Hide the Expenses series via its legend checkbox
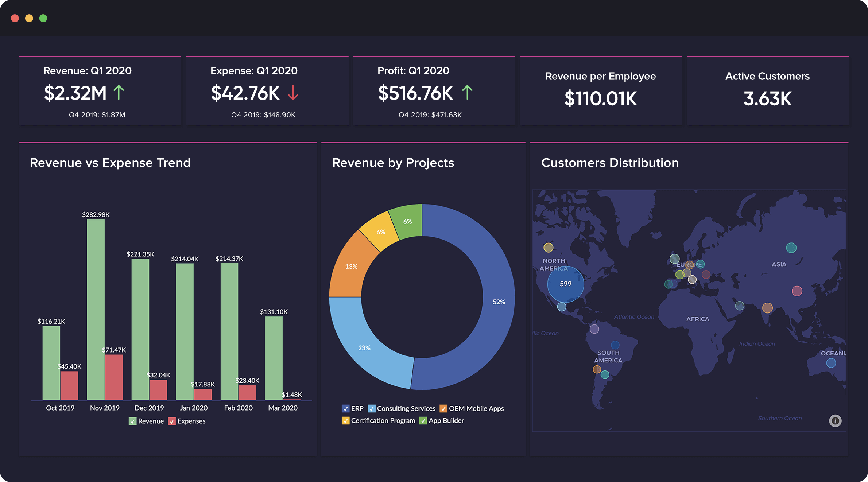The image size is (868, 482). point(172,421)
